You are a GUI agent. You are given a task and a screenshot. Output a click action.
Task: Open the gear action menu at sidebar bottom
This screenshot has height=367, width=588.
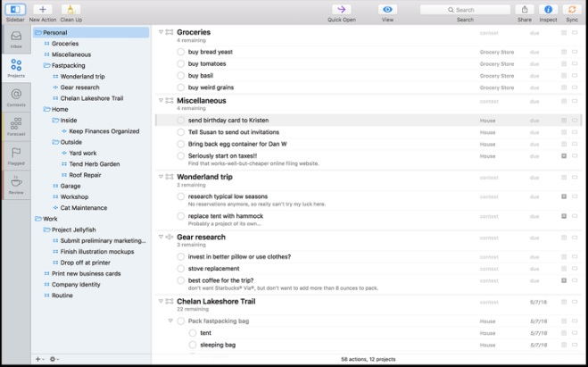tap(54, 359)
